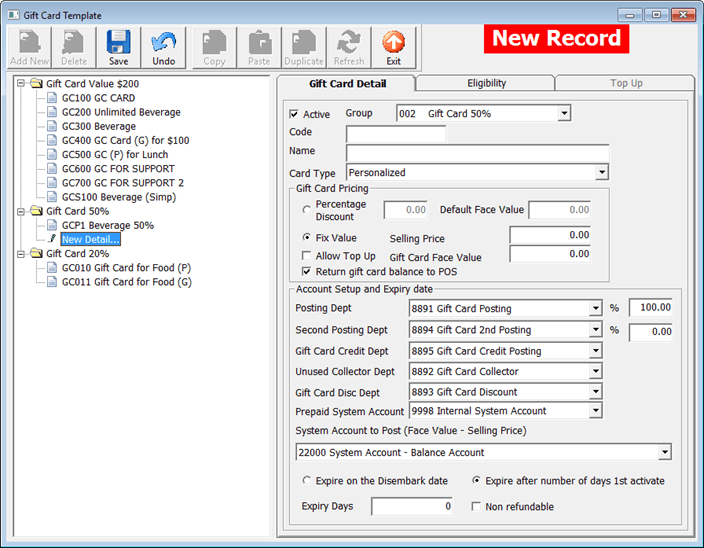The width and height of the screenshot is (704, 548).
Task: Click the Delete toolbar icon
Action: (74, 48)
